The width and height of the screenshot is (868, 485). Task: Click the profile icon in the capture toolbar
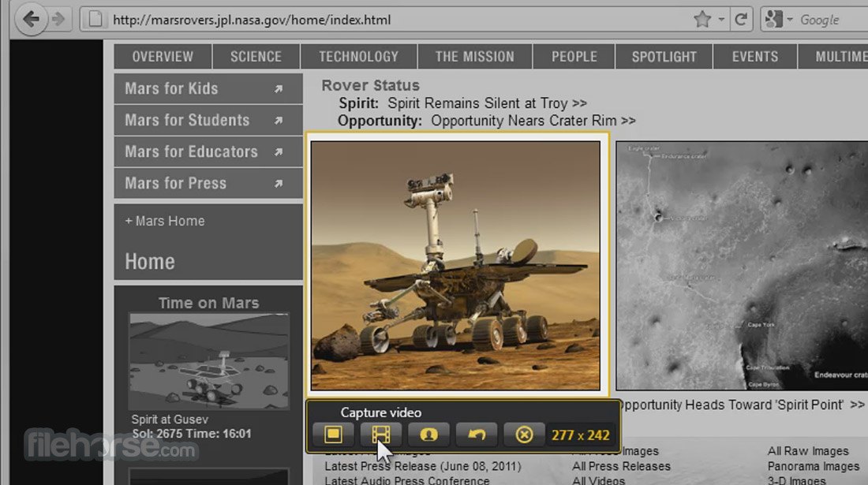pos(428,435)
